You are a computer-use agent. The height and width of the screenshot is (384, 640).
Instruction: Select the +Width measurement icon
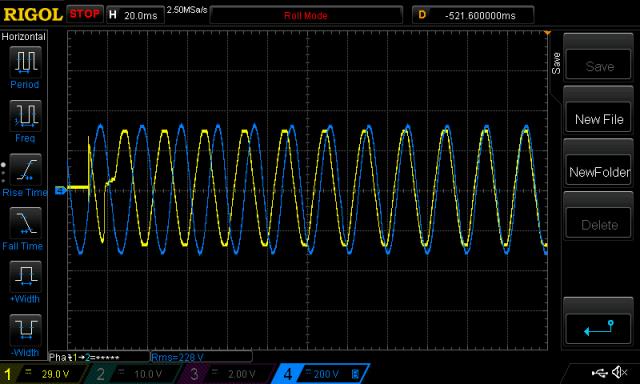tap(25, 276)
